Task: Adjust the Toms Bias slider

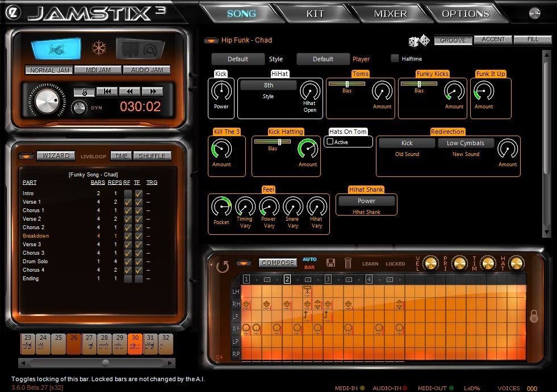Action: point(347,83)
